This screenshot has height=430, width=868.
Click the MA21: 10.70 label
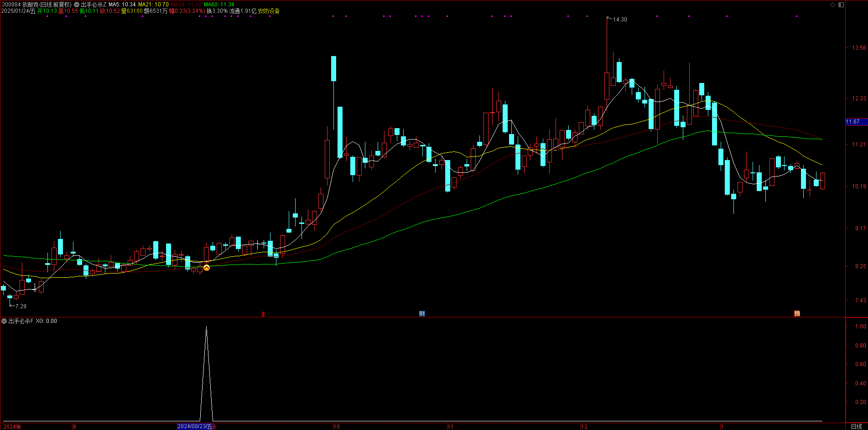tap(154, 5)
